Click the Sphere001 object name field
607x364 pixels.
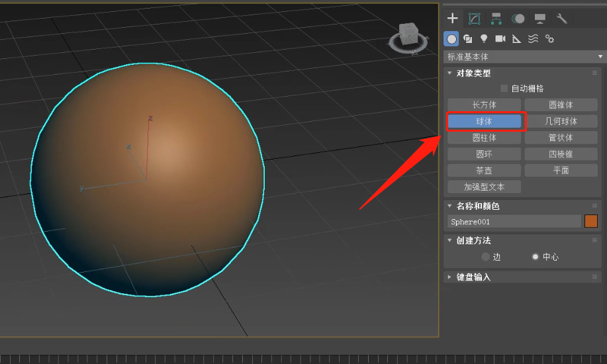click(514, 222)
